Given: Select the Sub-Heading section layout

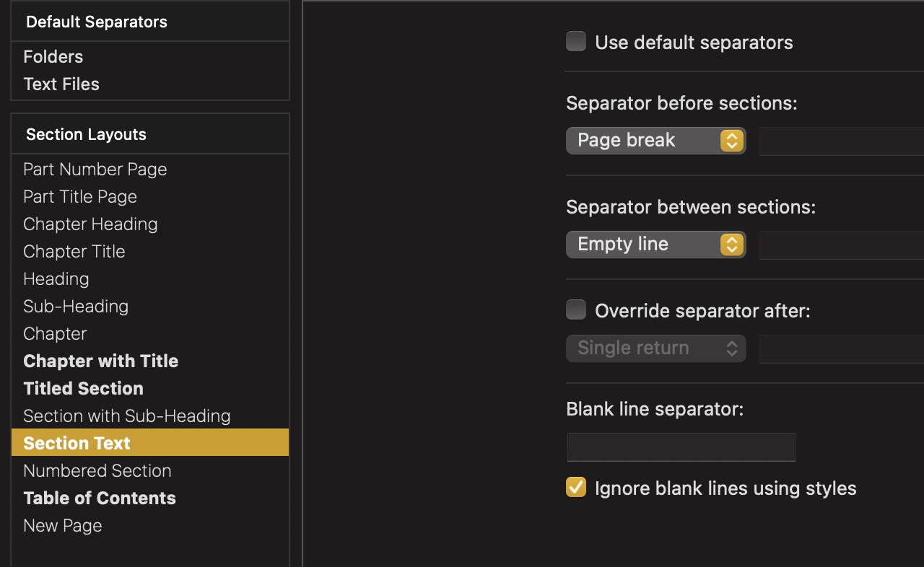Looking at the screenshot, I should pos(75,306).
